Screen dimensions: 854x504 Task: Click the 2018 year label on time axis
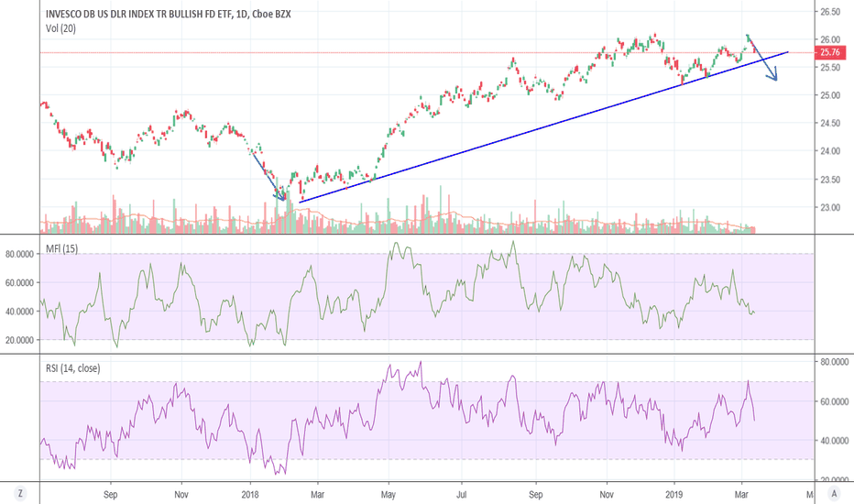(x=250, y=495)
